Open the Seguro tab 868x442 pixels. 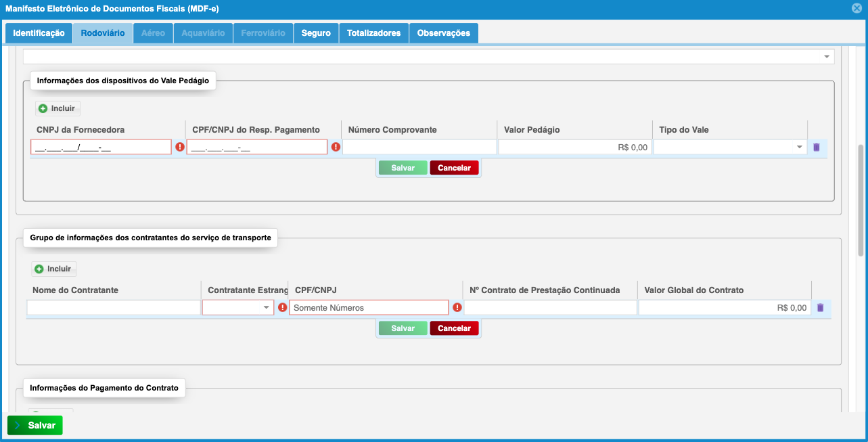point(316,33)
